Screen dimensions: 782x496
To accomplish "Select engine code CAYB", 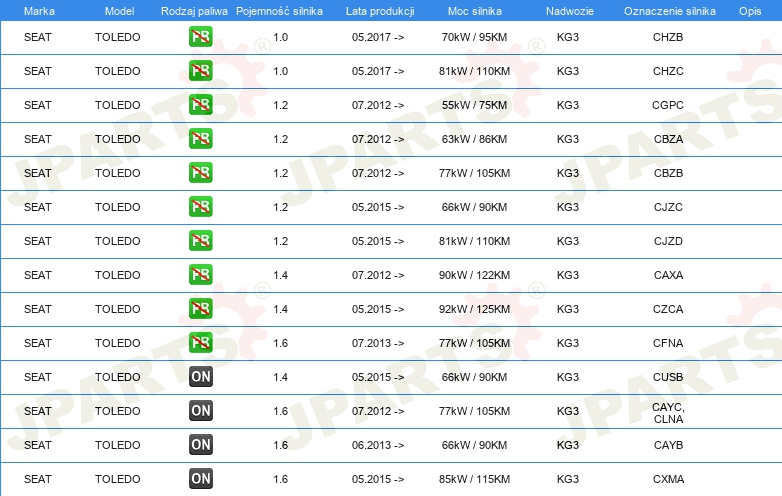I will tap(668, 445).
